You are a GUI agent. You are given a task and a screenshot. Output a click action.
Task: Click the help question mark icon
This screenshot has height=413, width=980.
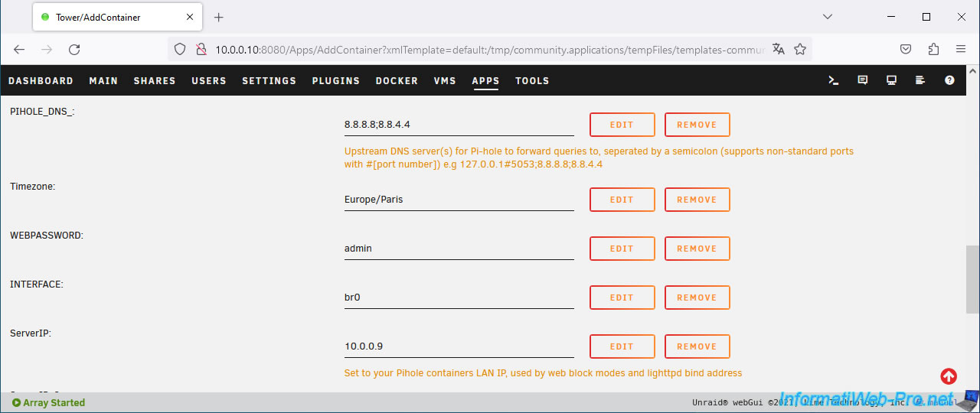pyautogui.click(x=949, y=80)
